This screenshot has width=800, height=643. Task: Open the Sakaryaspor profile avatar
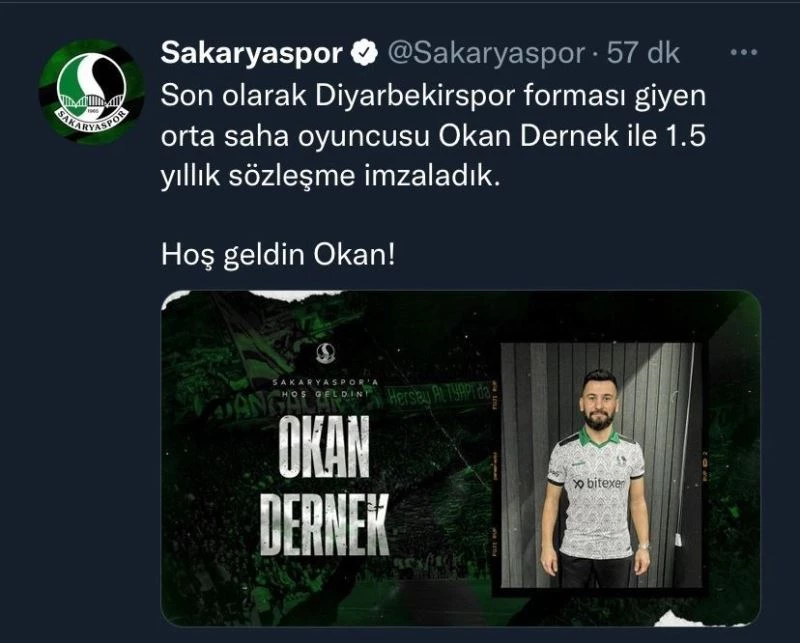[92, 92]
